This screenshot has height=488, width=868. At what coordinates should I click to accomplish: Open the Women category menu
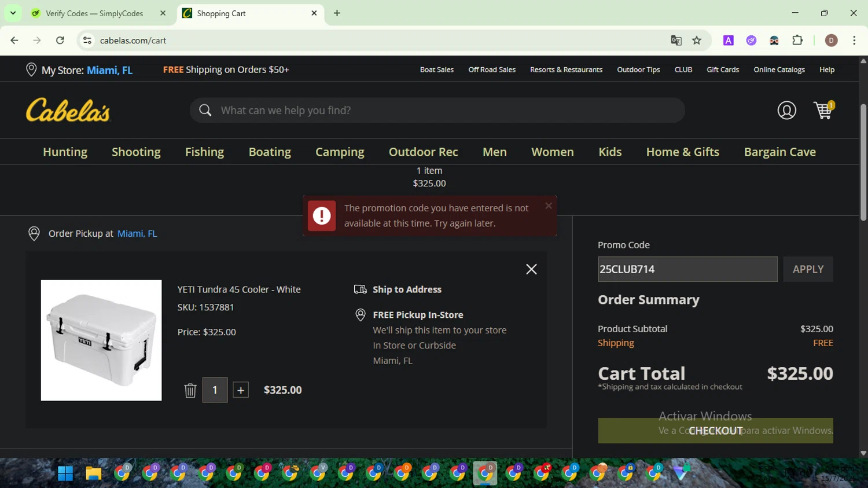[553, 152]
